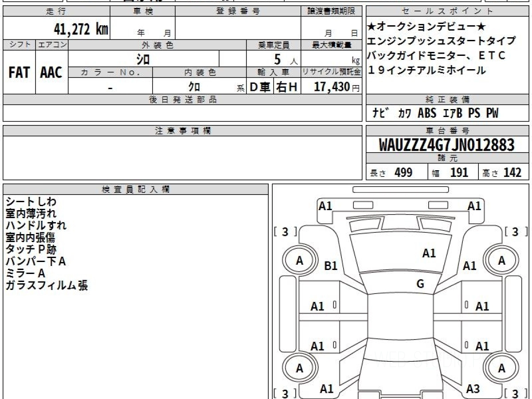This screenshot has width=532, height=399.
Task: Select the ミラーA inspector note
Action: pos(26,274)
